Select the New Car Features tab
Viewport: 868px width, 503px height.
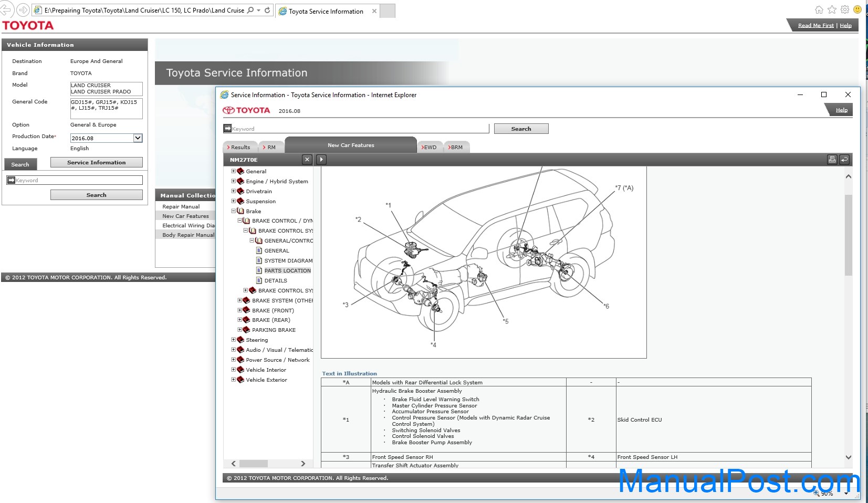pos(351,145)
